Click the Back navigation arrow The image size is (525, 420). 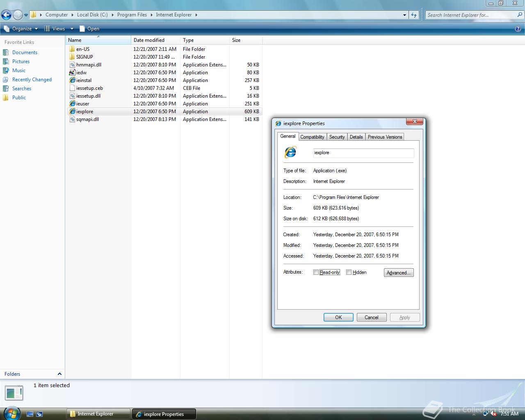click(x=6, y=15)
